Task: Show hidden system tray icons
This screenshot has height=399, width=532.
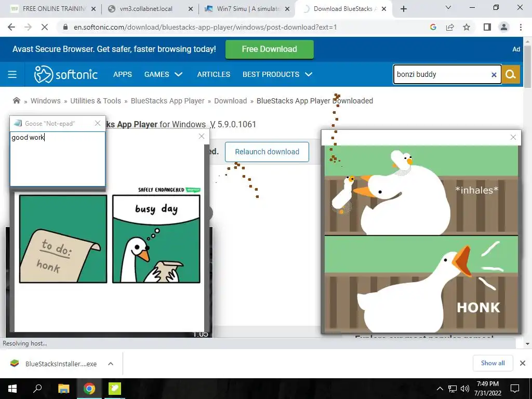Action: point(440,389)
